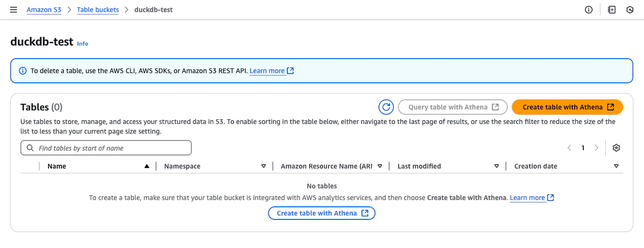The image size is (644, 248).
Task: Click the Name column header
Action: point(57,166)
